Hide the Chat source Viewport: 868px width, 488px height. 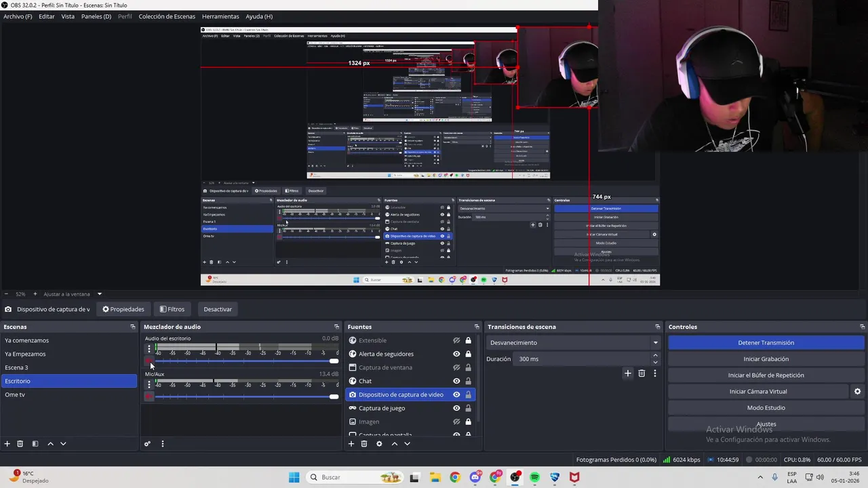point(456,381)
